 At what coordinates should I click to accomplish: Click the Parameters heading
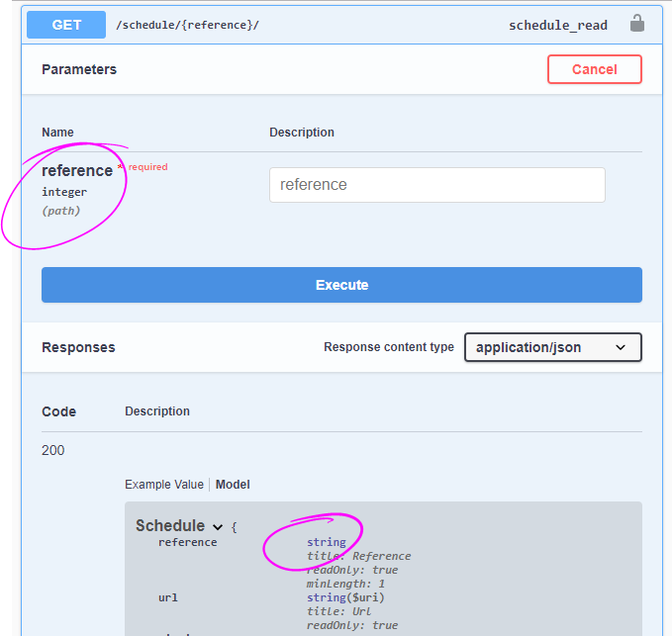coord(79,69)
